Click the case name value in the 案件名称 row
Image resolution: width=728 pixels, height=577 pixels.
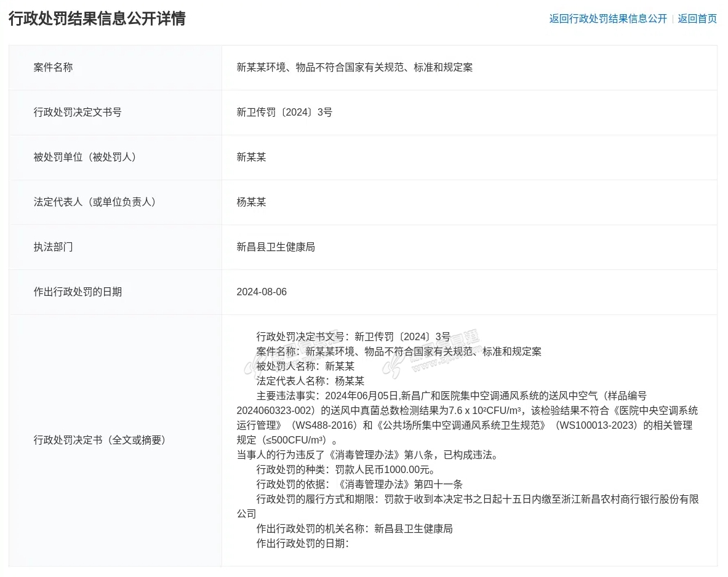[354, 68]
